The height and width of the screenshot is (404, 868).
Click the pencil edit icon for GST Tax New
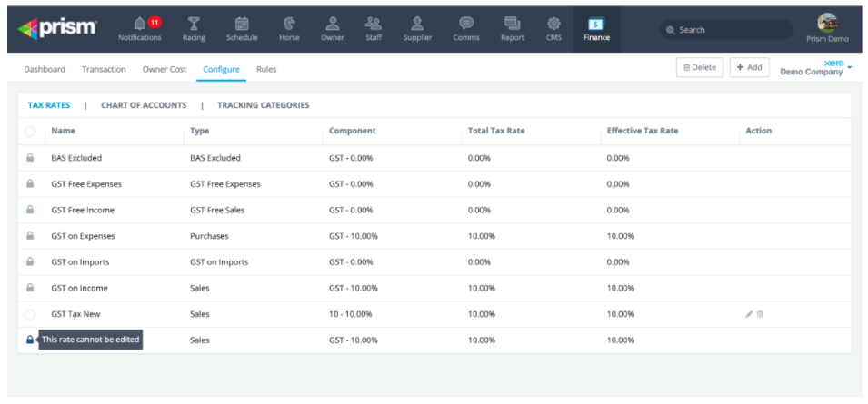point(749,314)
